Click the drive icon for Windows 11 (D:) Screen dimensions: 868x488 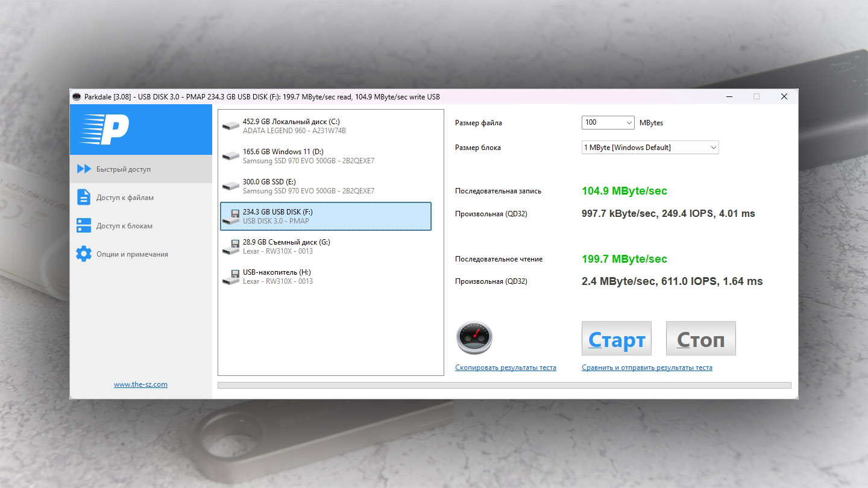tap(230, 156)
